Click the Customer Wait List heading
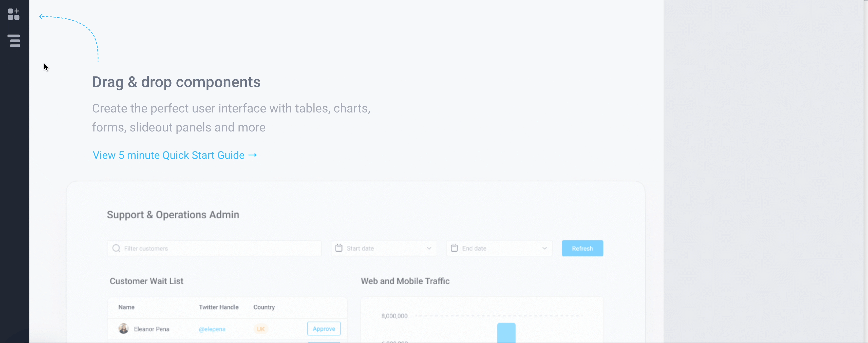Viewport: 868px width, 343px height. pyautogui.click(x=146, y=281)
